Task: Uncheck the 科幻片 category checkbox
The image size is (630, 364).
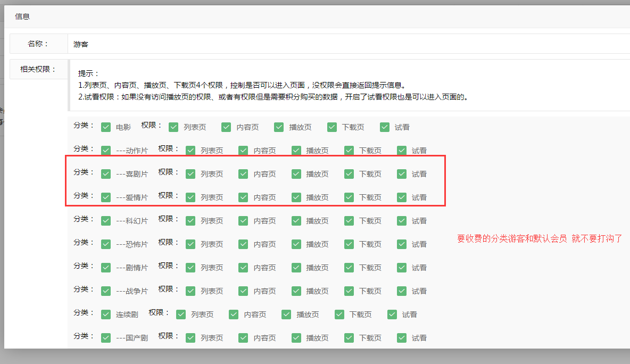Action: (x=106, y=220)
